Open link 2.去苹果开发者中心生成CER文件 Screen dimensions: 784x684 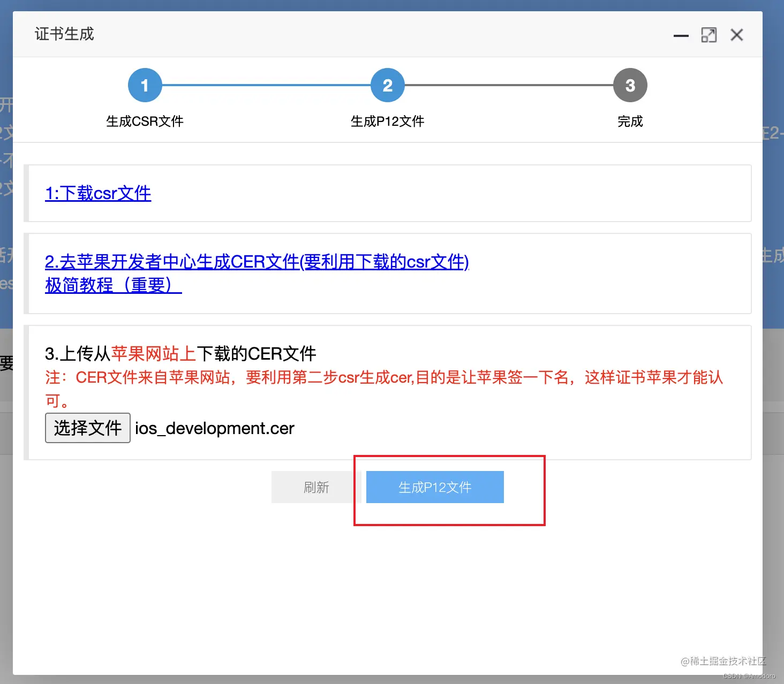(x=257, y=262)
